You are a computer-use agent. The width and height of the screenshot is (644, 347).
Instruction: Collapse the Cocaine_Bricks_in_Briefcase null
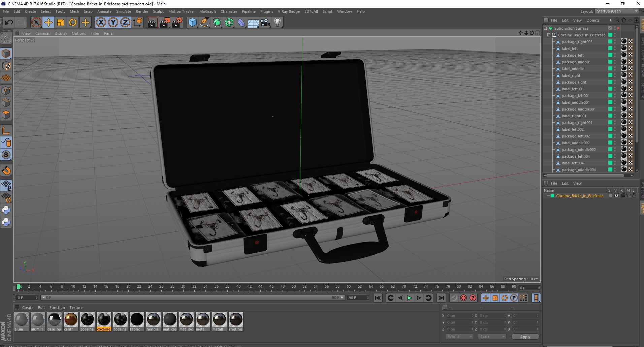click(549, 35)
